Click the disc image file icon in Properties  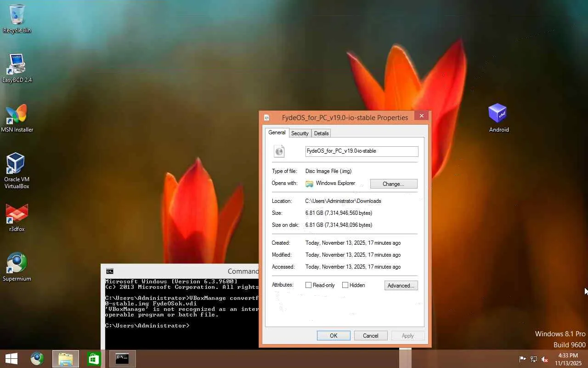(x=279, y=151)
